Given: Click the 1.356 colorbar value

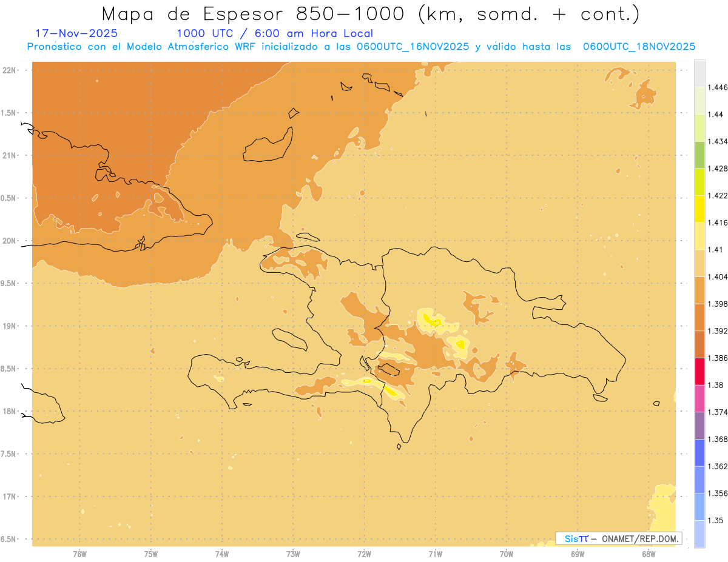Looking at the screenshot, I should click(717, 493).
